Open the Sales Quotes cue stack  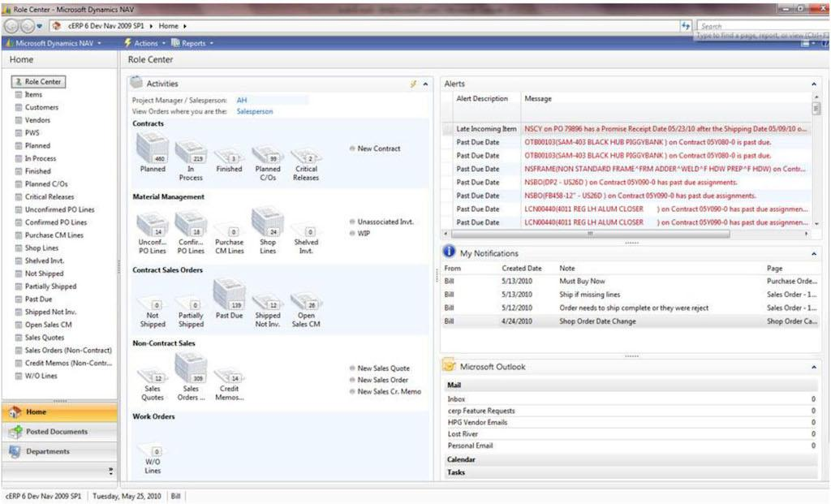[x=153, y=385]
